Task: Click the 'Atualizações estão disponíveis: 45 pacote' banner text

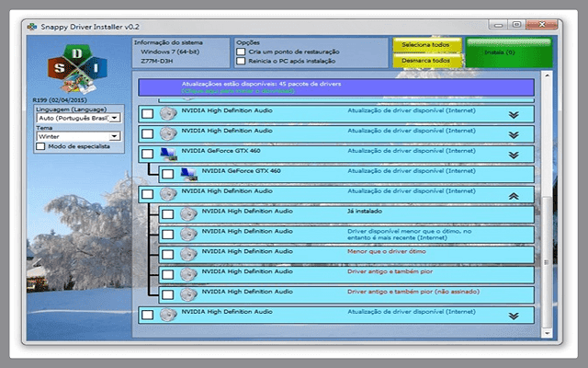Action: click(x=261, y=84)
